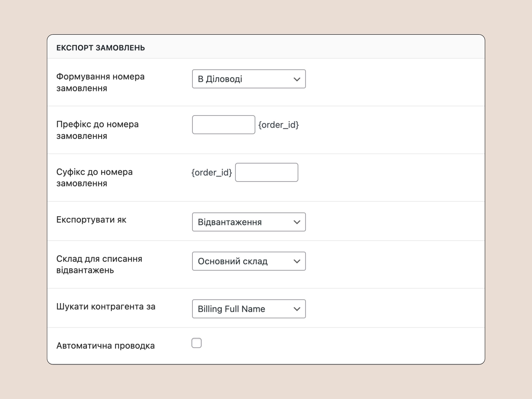
Task: Click the chevron arrow on 'Основний склад' select
Action: click(297, 261)
